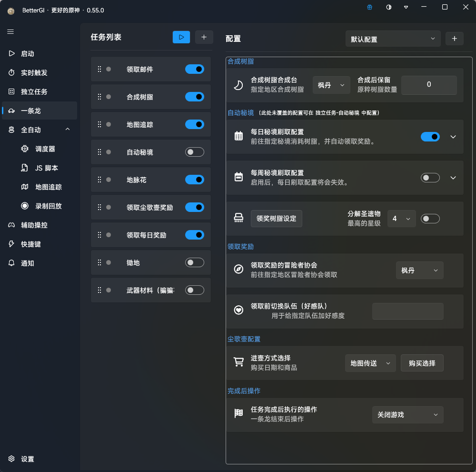Click the hamburger menu icon in sidebar
This screenshot has width=476, height=472.
pyautogui.click(x=10, y=32)
